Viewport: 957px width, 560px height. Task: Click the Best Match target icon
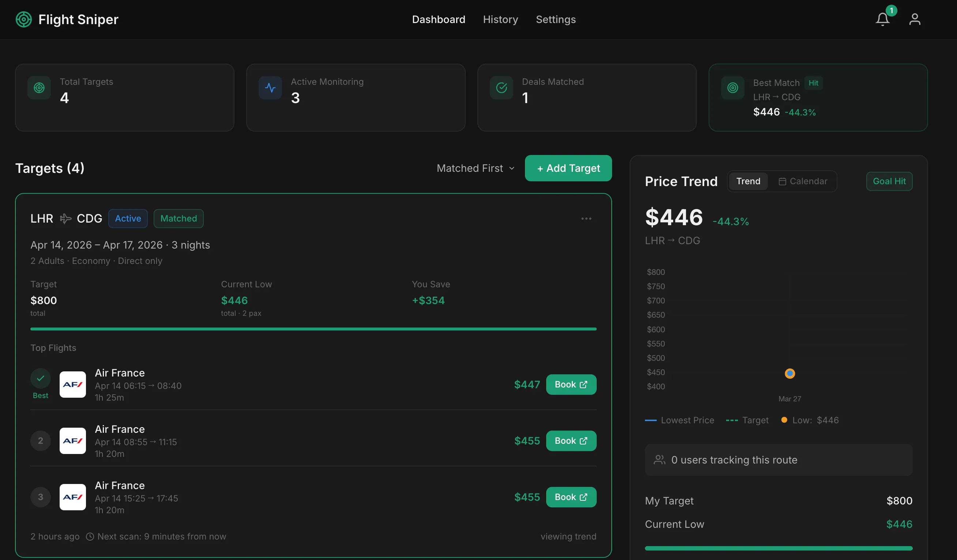pos(732,88)
